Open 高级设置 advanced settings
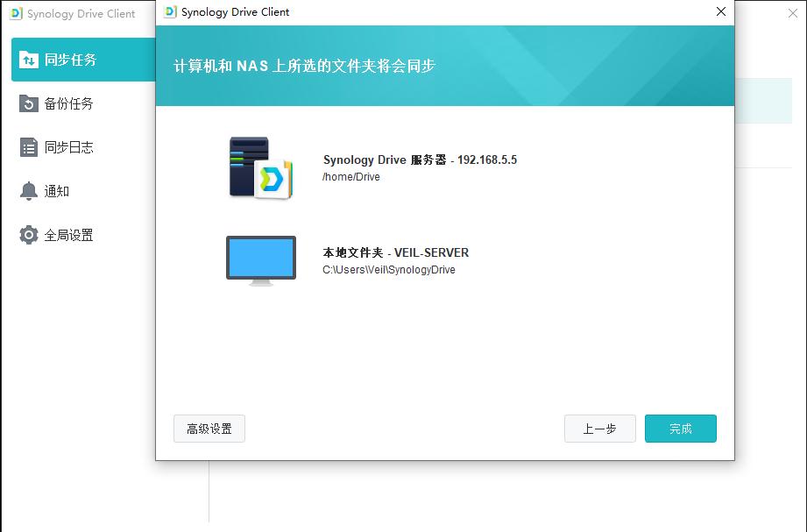This screenshot has width=807, height=532. pos(209,429)
